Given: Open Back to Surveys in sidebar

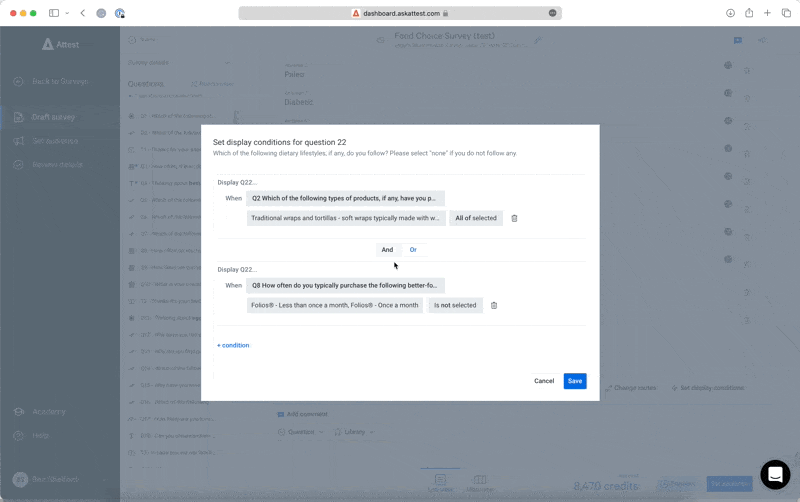Looking at the screenshot, I should click(x=60, y=82).
